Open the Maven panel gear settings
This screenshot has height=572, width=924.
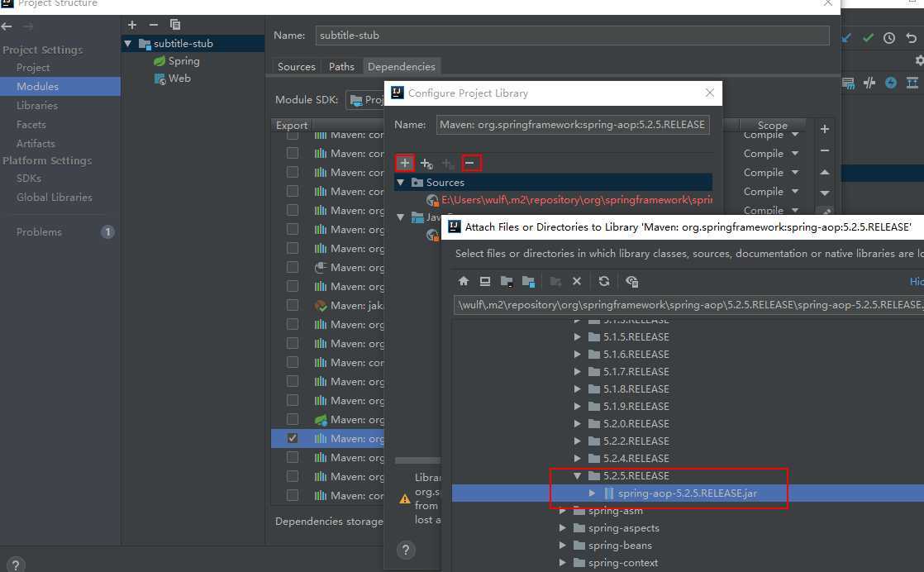(919, 60)
